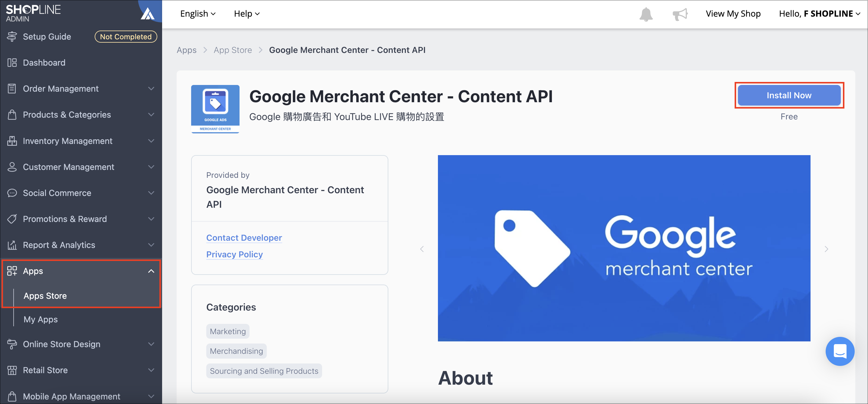Click View My Shop link
The height and width of the screenshot is (404, 868).
(x=733, y=14)
